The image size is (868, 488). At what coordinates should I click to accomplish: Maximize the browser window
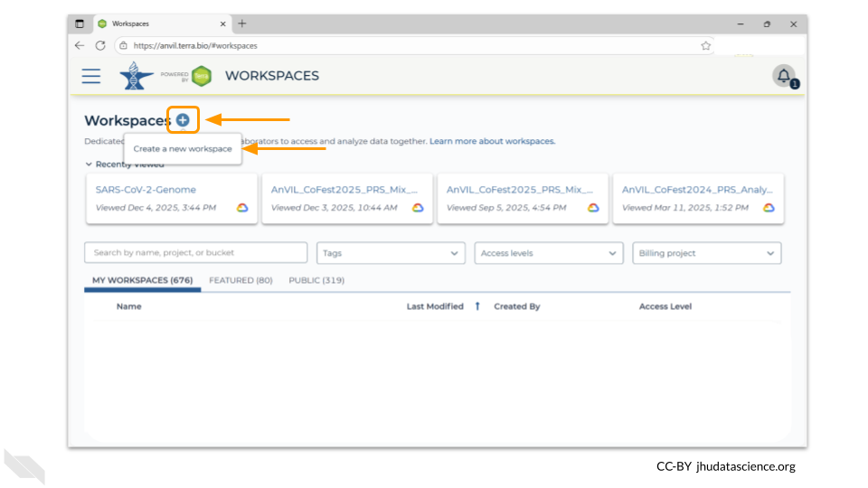(767, 23)
